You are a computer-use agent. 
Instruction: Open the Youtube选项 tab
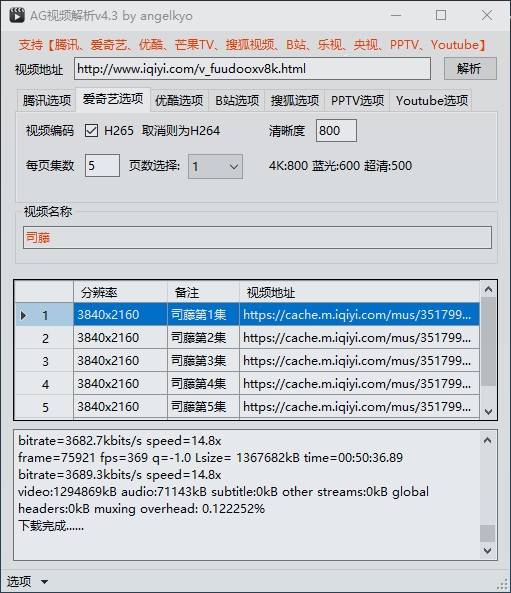tap(431, 101)
